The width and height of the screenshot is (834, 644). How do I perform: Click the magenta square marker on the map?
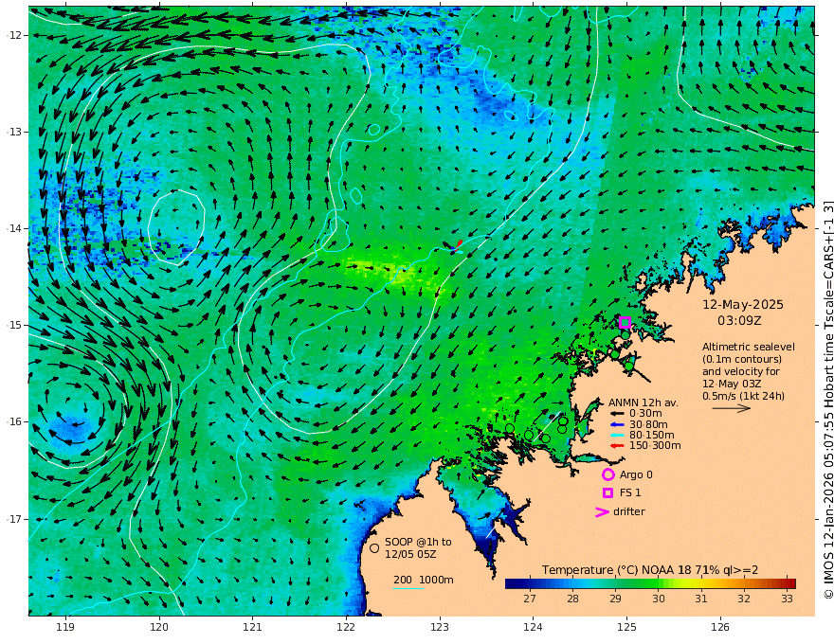(x=625, y=322)
